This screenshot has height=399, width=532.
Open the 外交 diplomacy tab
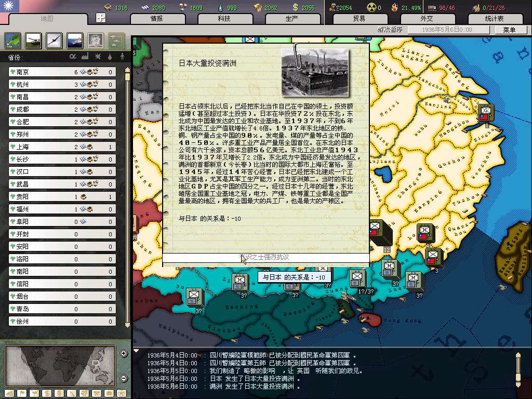coord(427,19)
